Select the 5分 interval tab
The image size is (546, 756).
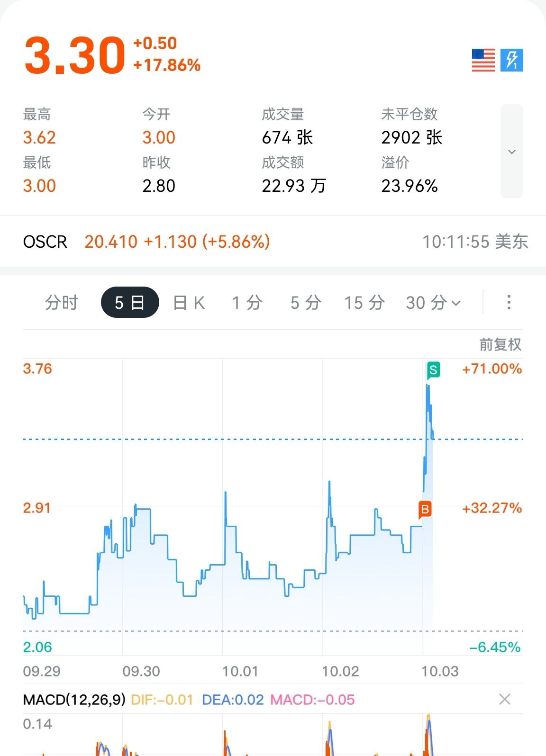click(x=306, y=302)
